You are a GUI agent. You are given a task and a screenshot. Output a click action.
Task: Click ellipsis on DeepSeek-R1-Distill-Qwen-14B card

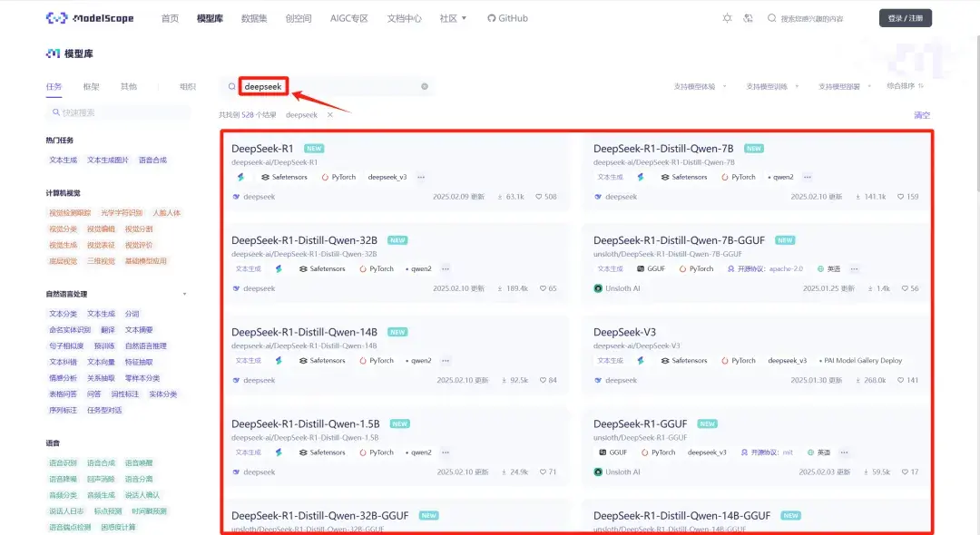[x=446, y=361]
